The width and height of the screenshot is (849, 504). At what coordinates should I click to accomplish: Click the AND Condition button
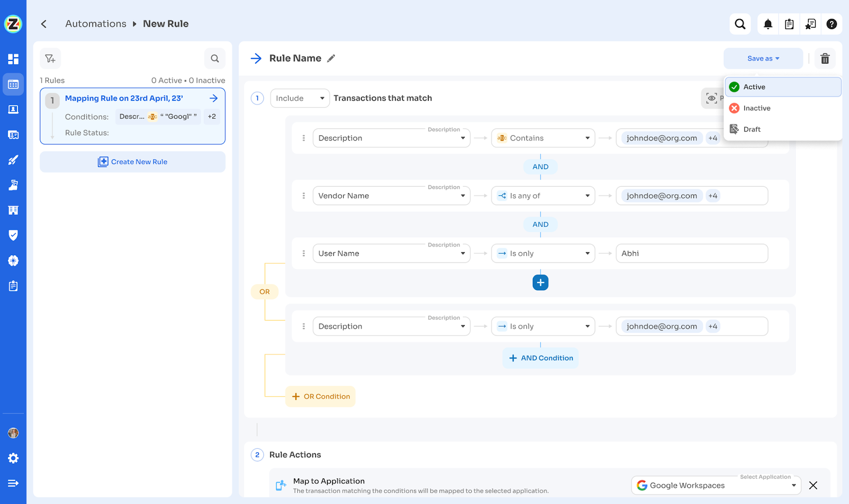click(x=540, y=358)
